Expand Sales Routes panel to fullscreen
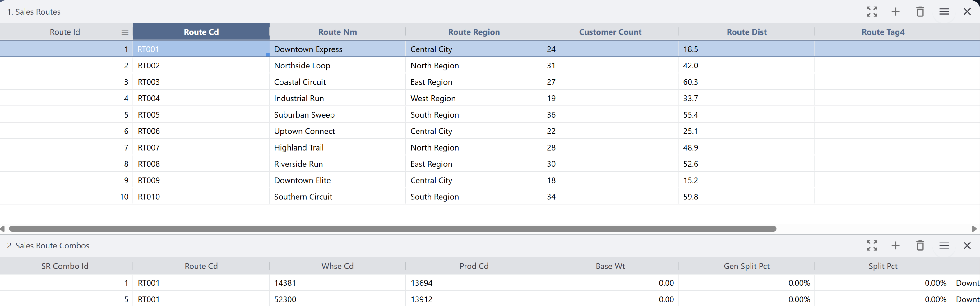Screen dimensions: 980x306 coord(872,12)
